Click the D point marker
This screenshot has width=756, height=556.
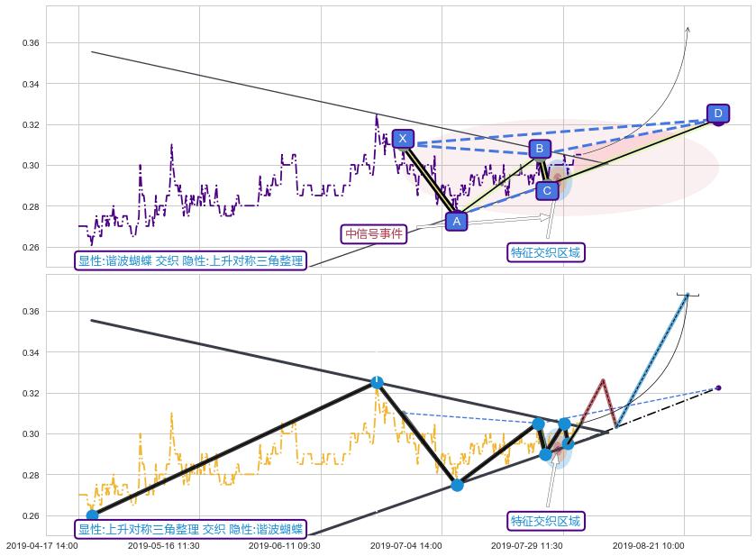pyautogui.click(x=717, y=114)
